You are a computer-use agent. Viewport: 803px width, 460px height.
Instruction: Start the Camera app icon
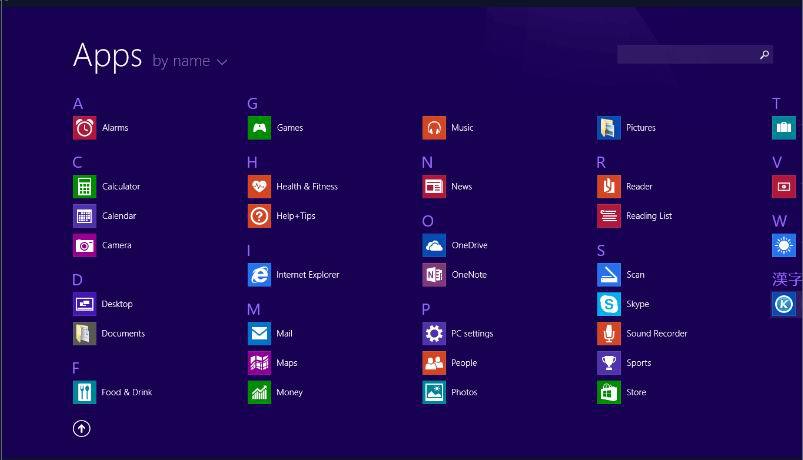(x=84, y=245)
